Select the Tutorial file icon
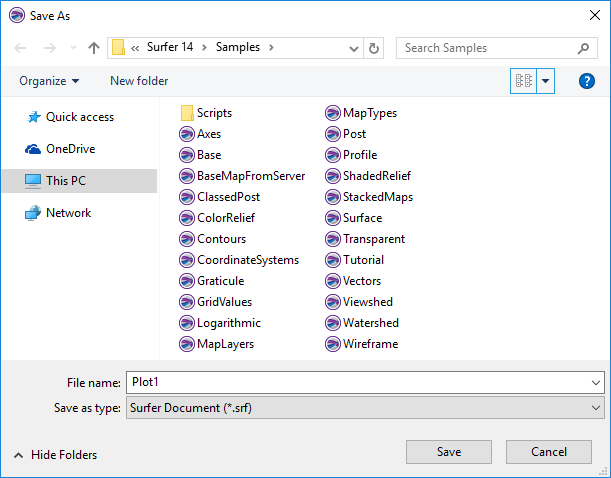Viewport: 611px width, 478px height. [x=333, y=260]
